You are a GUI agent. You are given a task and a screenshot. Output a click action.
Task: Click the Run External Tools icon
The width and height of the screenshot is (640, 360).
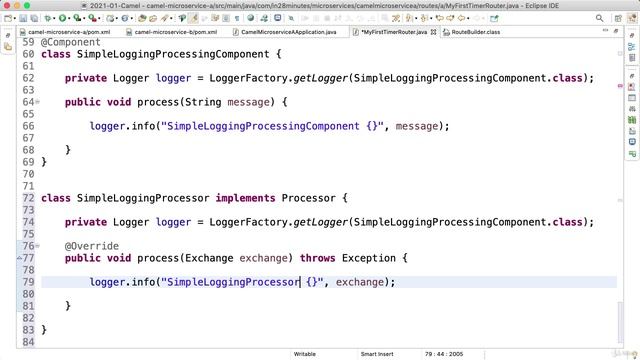coord(93,18)
